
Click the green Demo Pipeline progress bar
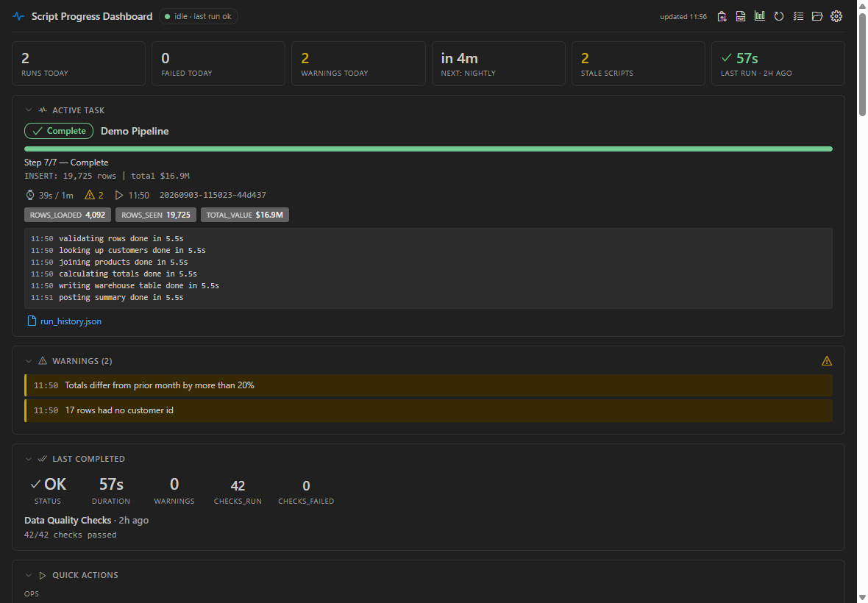click(428, 149)
